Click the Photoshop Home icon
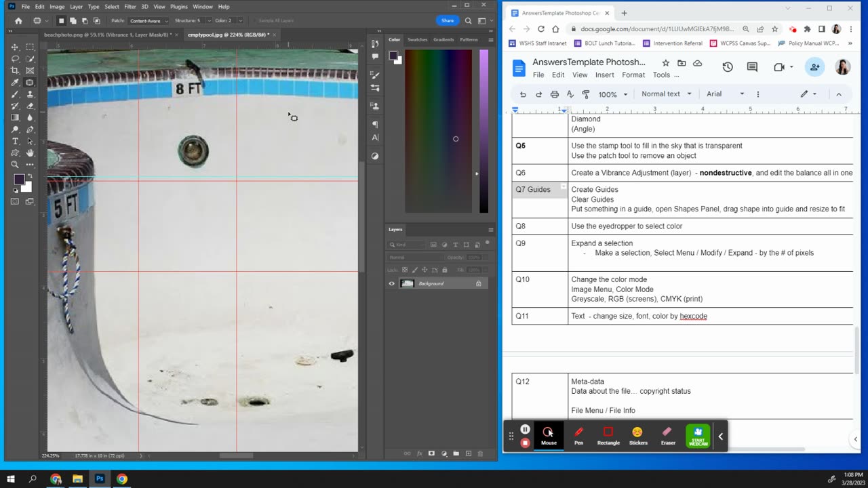Screen dimensions: 868x488 pos(18,21)
